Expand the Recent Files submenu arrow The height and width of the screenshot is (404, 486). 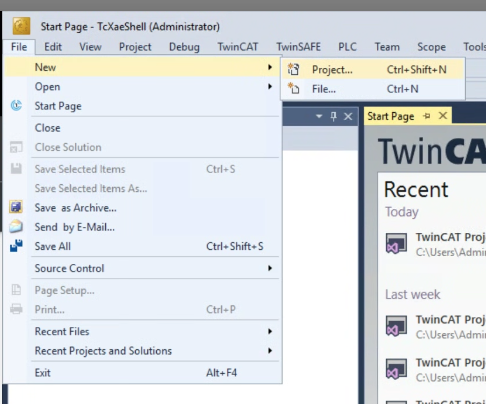[x=270, y=331]
